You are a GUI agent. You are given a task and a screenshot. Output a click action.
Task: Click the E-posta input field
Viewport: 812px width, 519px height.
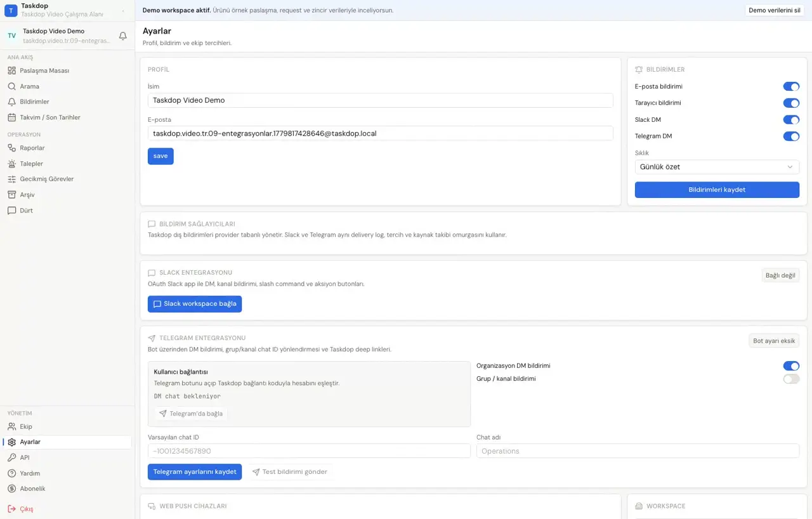pos(381,133)
